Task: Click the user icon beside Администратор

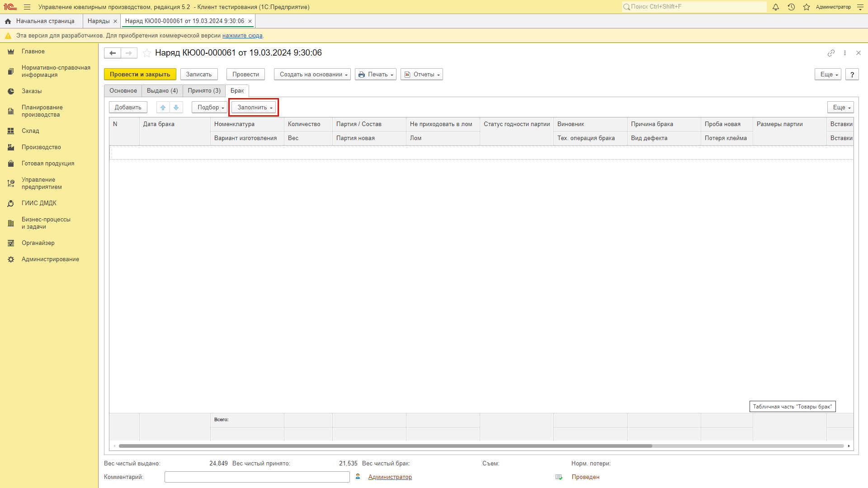Action: click(x=358, y=477)
